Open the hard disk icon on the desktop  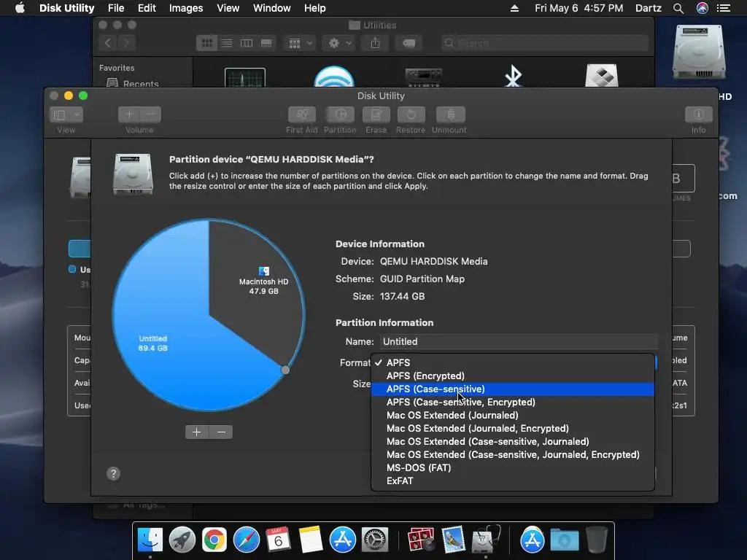point(699,52)
